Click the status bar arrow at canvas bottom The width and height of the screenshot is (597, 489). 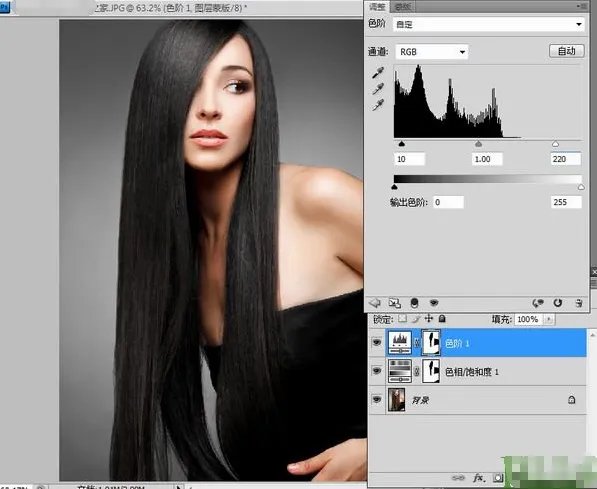(x=178, y=486)
